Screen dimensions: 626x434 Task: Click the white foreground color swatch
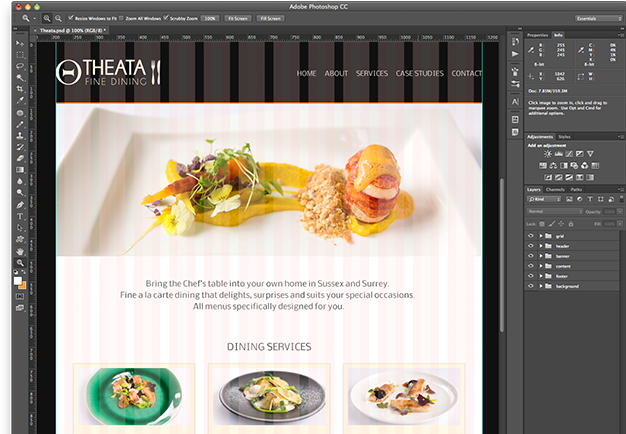tap(18, 281)
